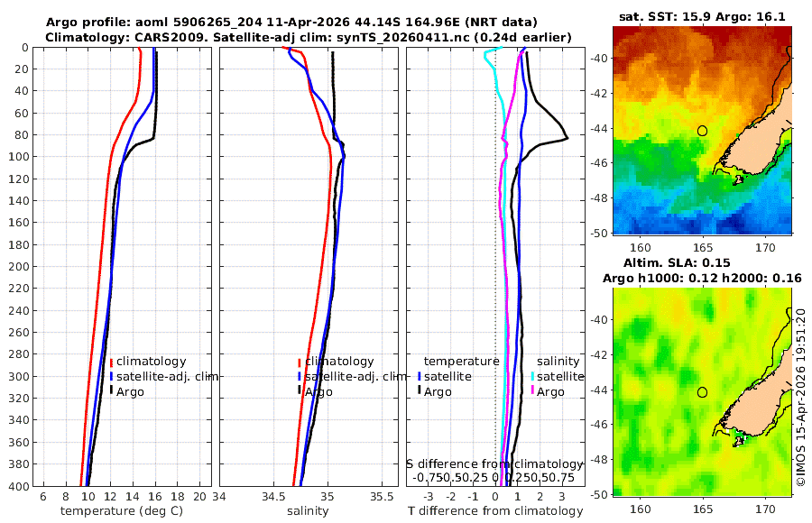The image size is (812, 523).
Task: Click 'satellite' under the temperature legend header
Action: pos(448,376)
